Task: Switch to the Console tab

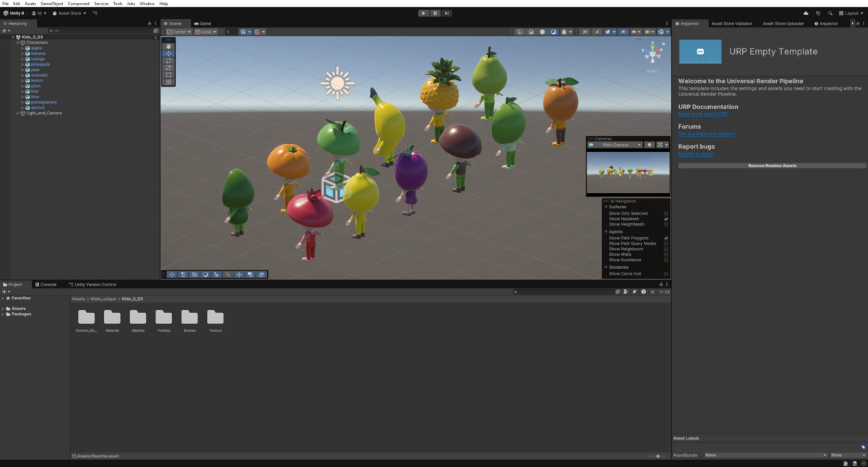Action: point(46,284)
